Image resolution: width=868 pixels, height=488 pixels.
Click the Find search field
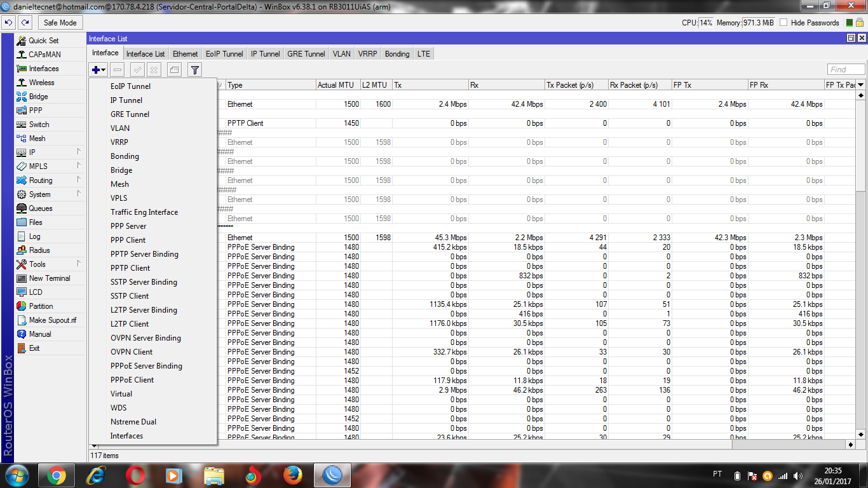point(846,70)
